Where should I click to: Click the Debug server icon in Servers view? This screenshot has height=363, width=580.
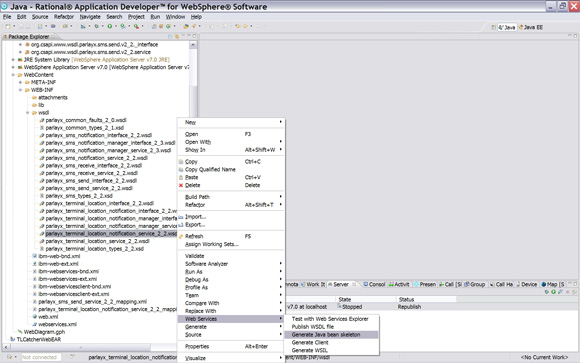(547, 292)
